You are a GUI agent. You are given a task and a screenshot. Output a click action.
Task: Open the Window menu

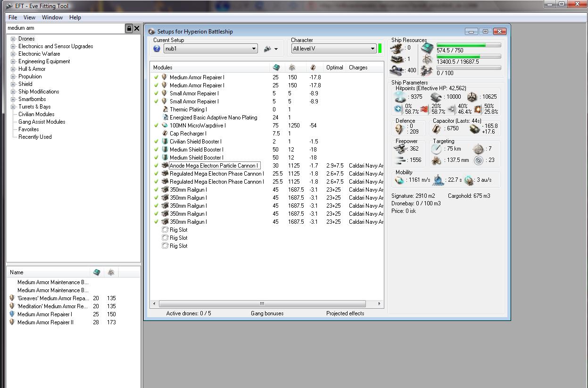52,17
